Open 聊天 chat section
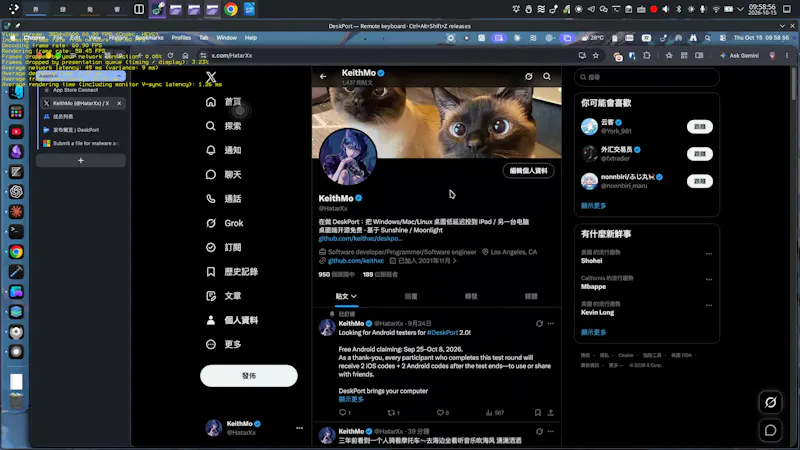 (x=223, y=174)
